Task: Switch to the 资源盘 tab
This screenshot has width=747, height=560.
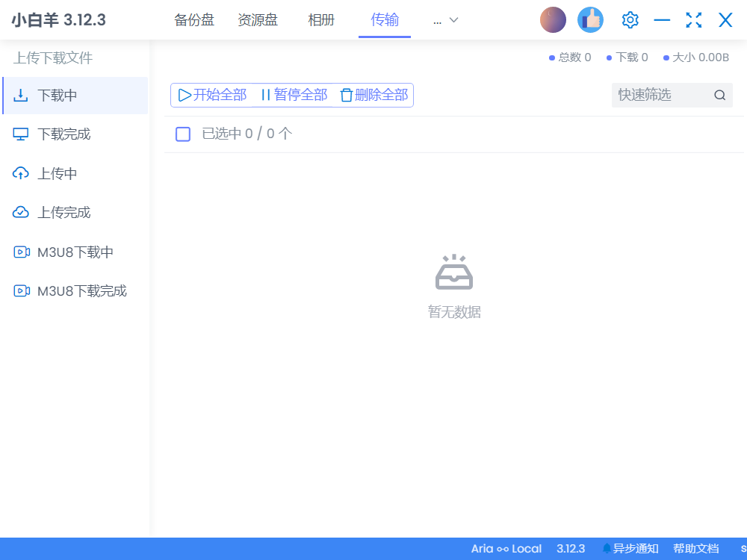Action: [258, 20]
